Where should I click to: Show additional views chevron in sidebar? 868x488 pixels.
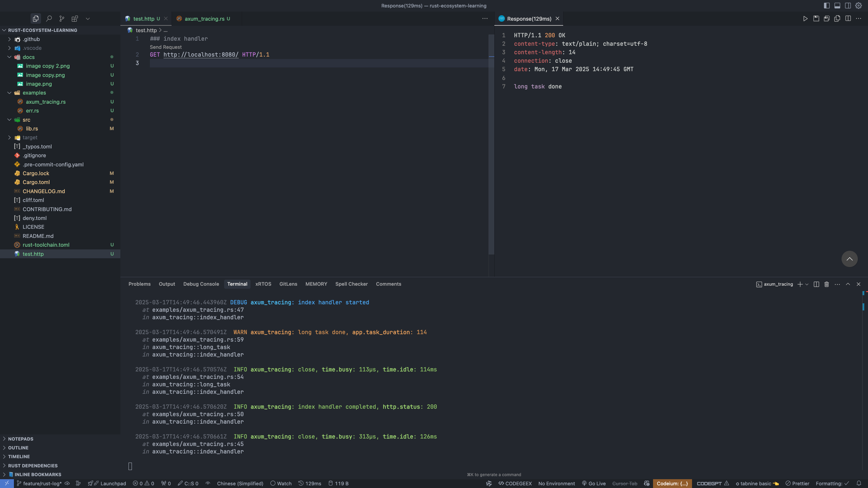tap(88, 19)
